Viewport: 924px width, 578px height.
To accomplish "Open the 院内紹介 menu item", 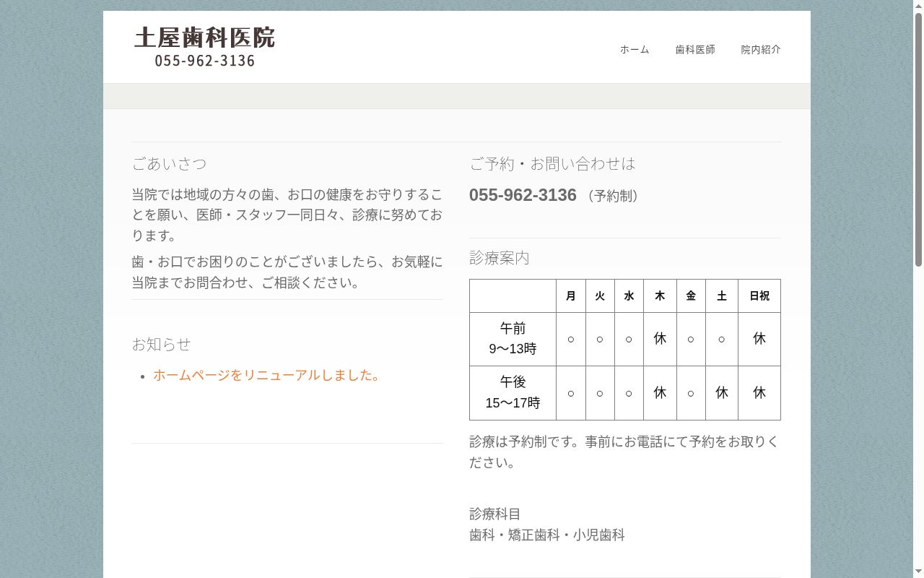I will click(761, 50).
